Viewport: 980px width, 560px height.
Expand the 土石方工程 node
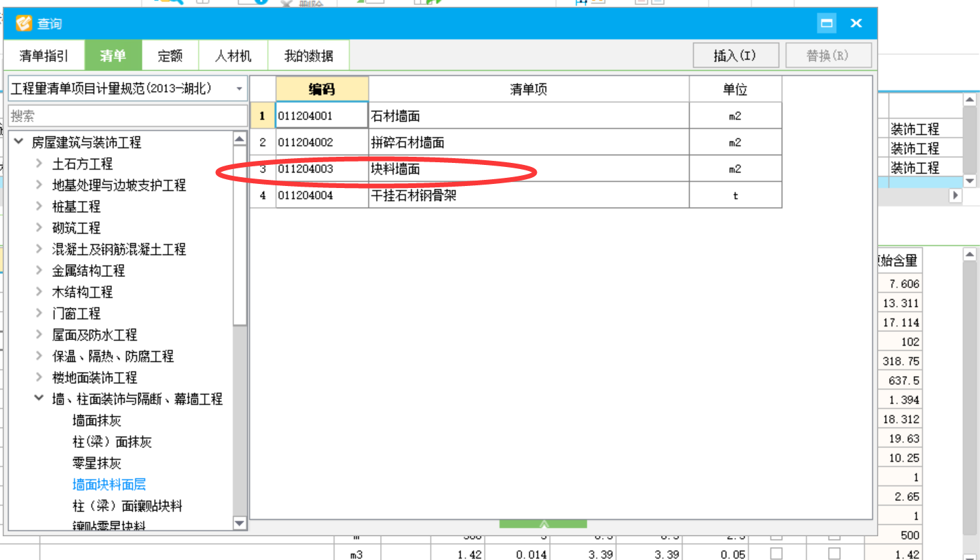39,164
